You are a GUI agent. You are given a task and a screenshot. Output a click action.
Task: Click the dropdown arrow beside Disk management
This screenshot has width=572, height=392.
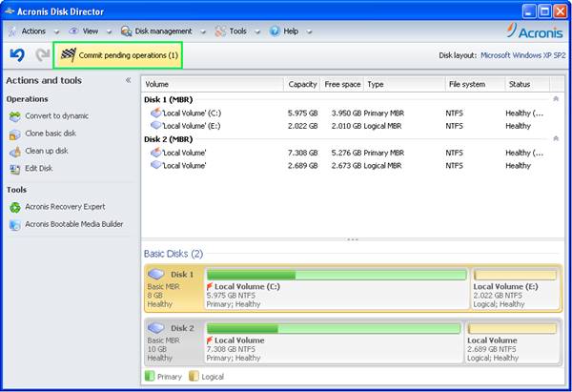(x=203, y=32)
